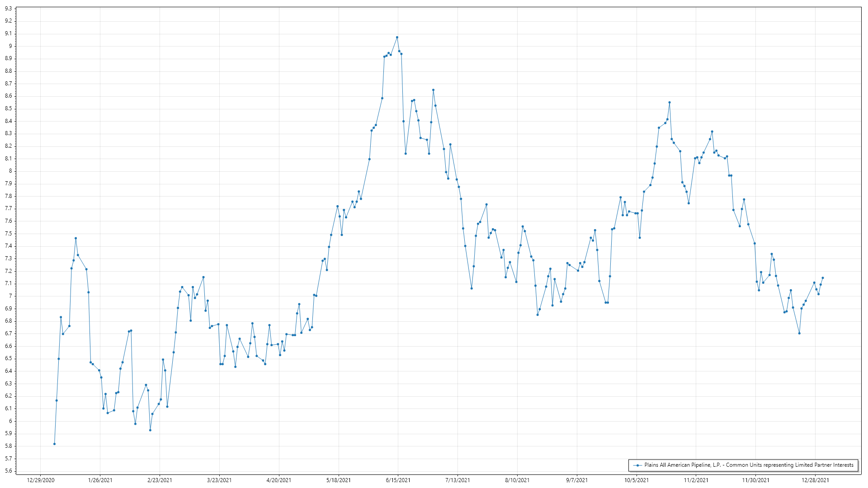Click the x-axis label 11/2/2021
Image resolution: width=868 pixels, height=488 pixels.
696,480
